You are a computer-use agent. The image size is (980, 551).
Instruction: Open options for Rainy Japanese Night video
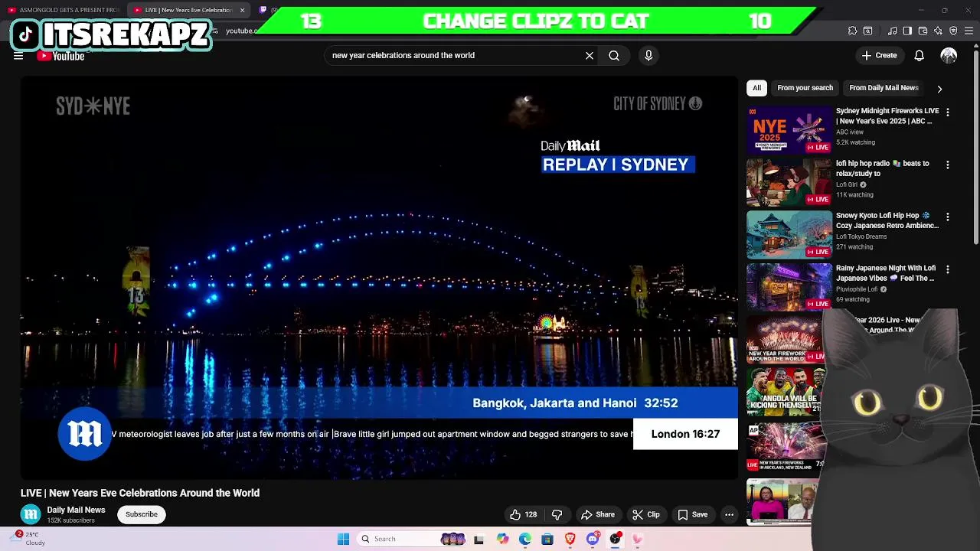948,269
